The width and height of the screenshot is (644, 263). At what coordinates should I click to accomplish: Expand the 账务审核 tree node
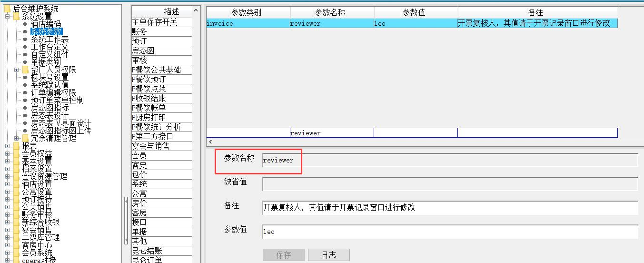click(x=7, y=215)
